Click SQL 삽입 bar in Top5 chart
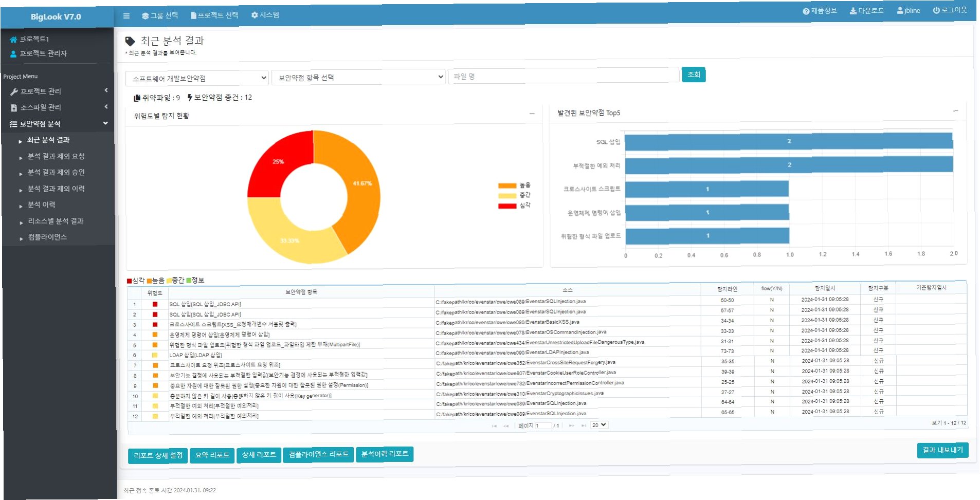 [x=789, y=141]
